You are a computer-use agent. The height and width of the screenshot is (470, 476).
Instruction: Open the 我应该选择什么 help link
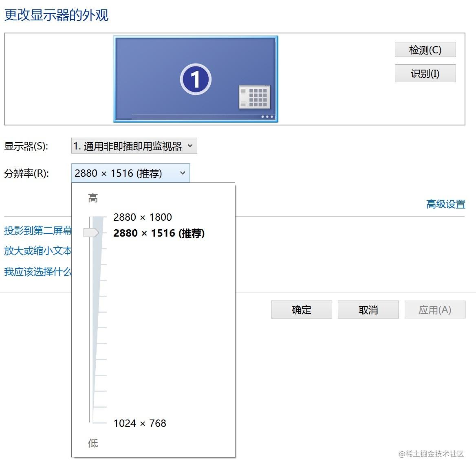(x=38, y=272)
